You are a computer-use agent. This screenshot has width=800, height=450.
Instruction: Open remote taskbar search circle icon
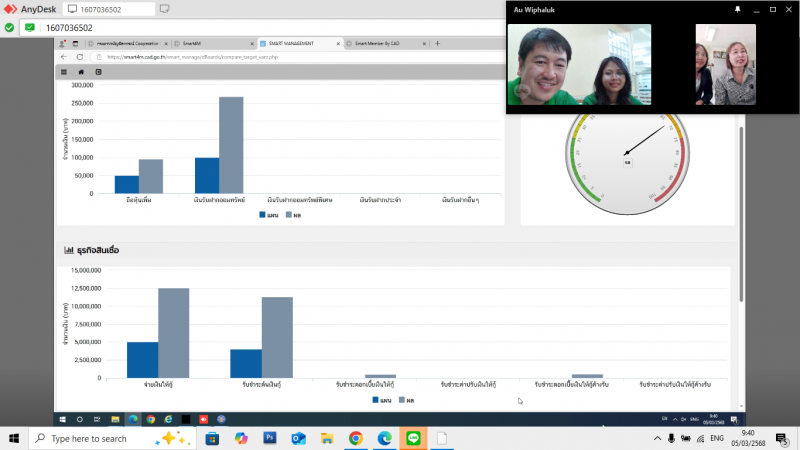coord(80,419)
